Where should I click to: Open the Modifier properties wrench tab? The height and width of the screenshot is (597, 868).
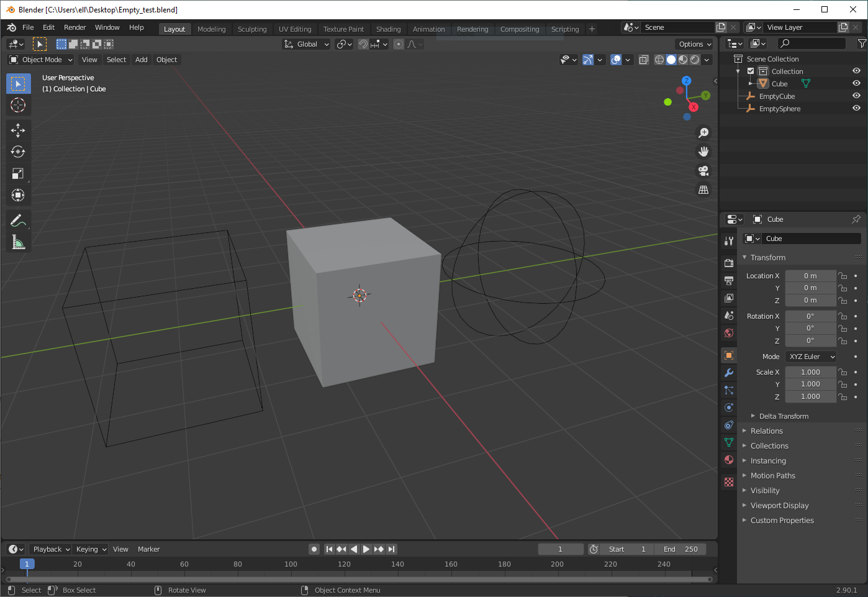(x=728, y=373)
